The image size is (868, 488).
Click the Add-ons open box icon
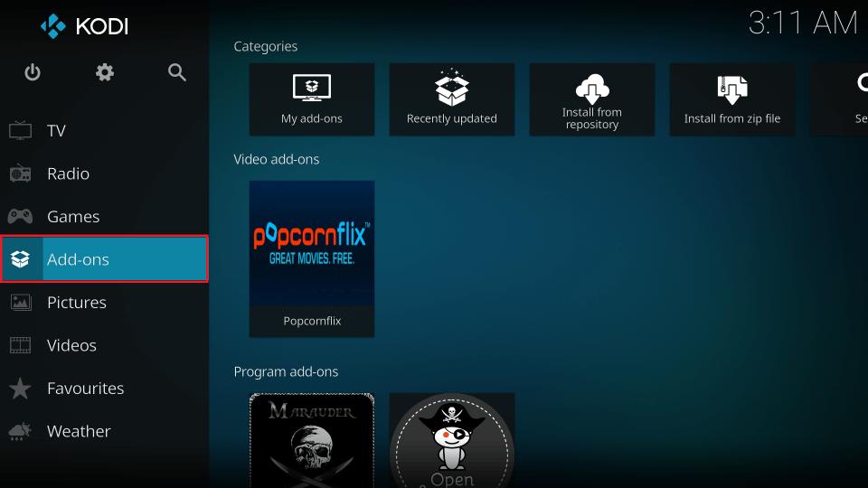(21, 259)
